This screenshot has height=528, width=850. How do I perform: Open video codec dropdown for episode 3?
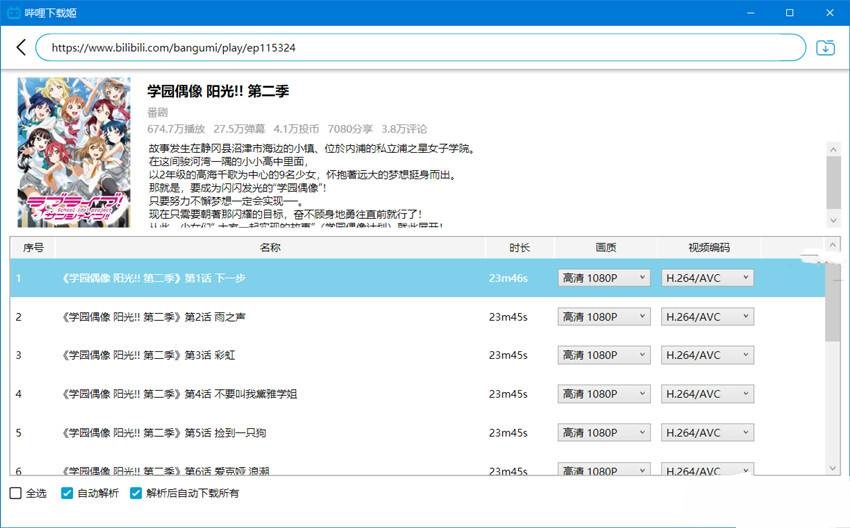point(707,355)
